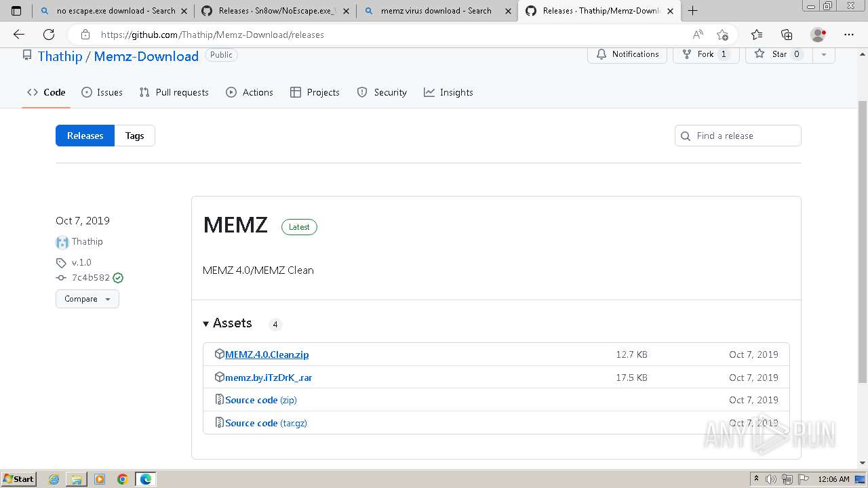Open the Actions tab
This screenshot has width=868, height=488.
[250, 92]
